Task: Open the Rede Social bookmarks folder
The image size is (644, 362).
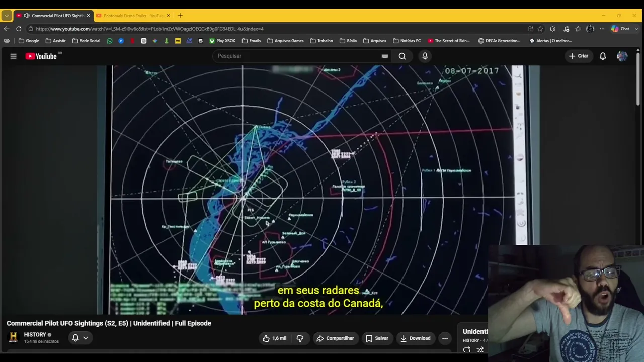Action: 86,41
